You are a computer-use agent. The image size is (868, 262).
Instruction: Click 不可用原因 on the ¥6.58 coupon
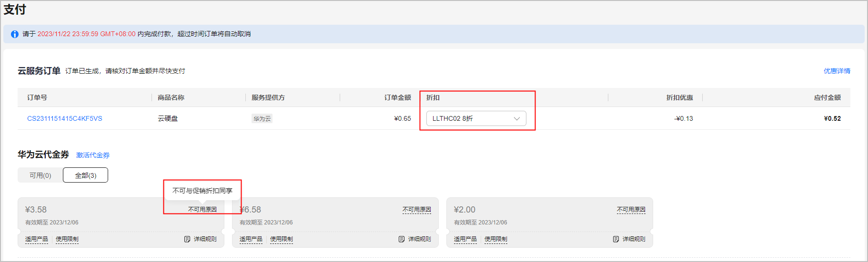(417, 210)
